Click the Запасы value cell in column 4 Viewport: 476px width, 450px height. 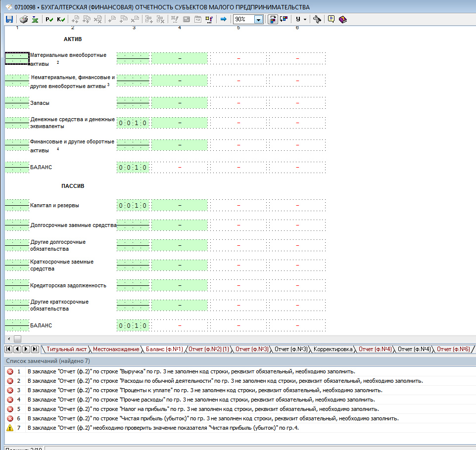tap(180, 103)
